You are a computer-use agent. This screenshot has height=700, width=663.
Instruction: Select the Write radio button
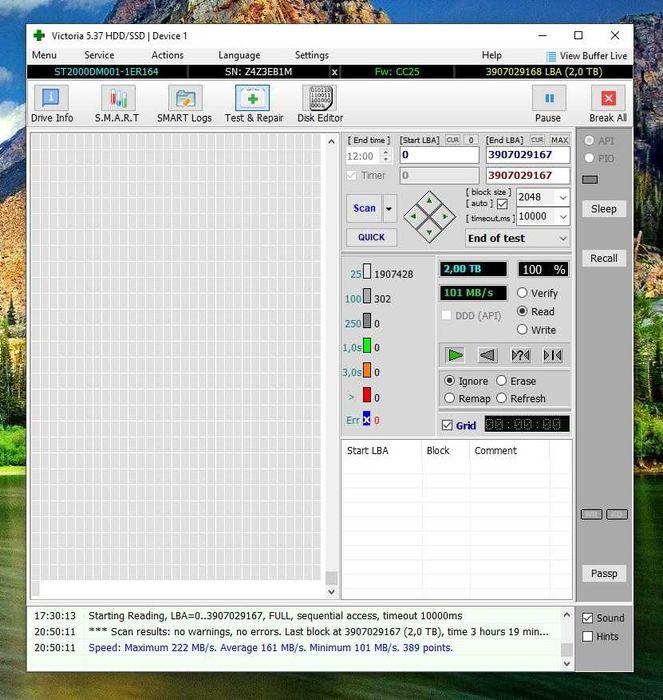pyautogui.click(x=522, y=329)
